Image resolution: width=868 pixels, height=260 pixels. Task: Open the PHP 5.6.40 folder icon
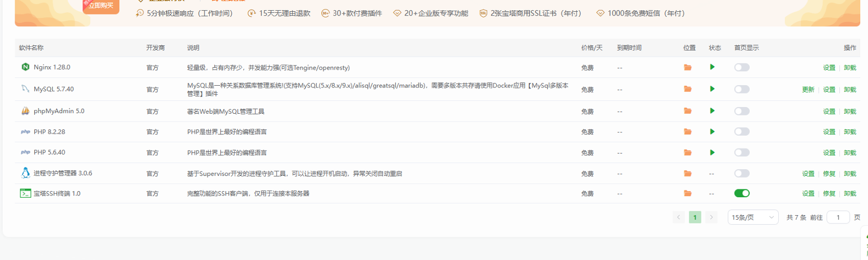687,152
